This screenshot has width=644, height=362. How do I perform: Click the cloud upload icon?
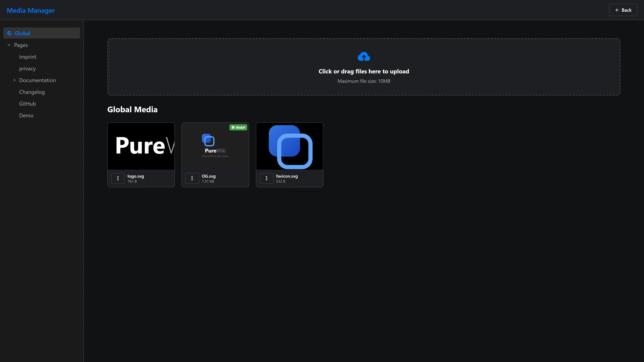tap(364, 57)
